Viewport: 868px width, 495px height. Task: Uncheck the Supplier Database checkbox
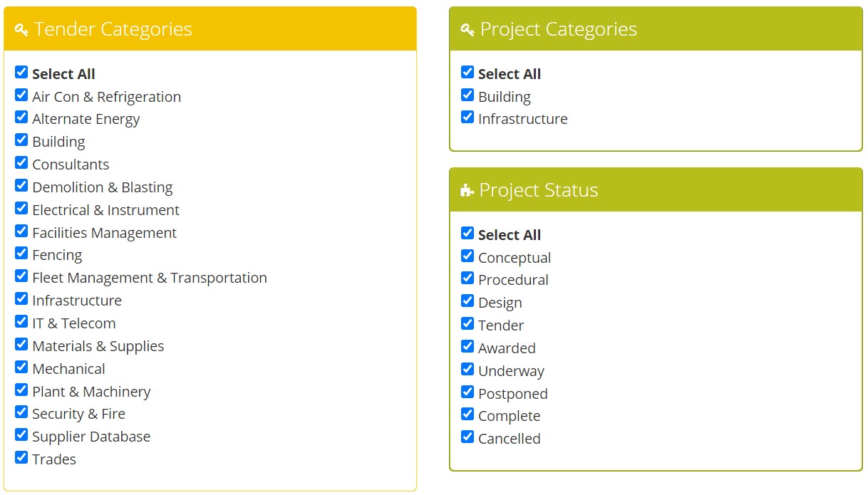coord(21,434)
